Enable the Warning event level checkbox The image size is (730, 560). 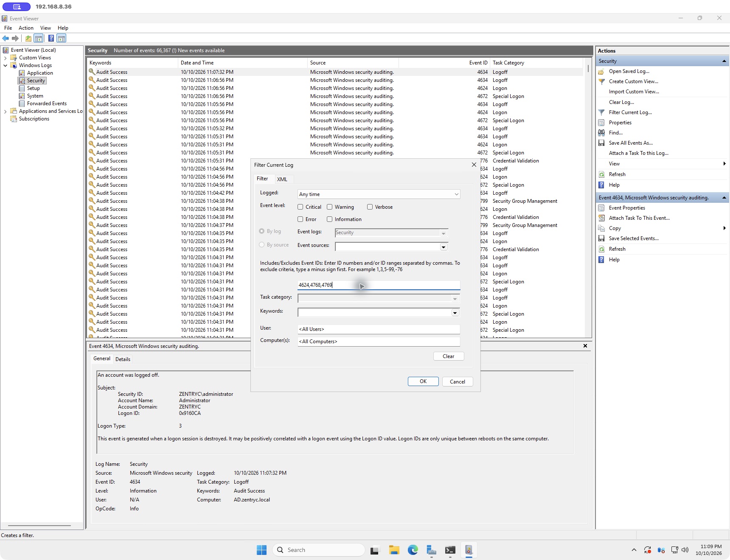click(330, 207)
